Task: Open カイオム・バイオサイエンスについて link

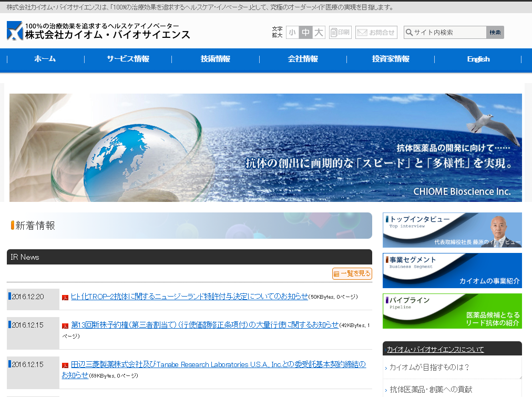Action: click(435, 349)
